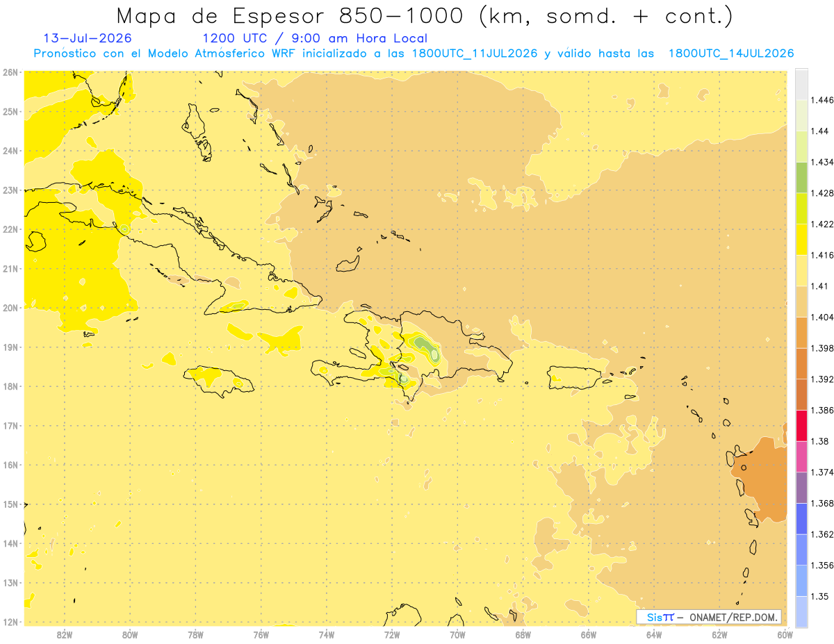This screenshot has width=834, height=644.
Task: Click colorbar value '1.428'
Action: (822, 193)
